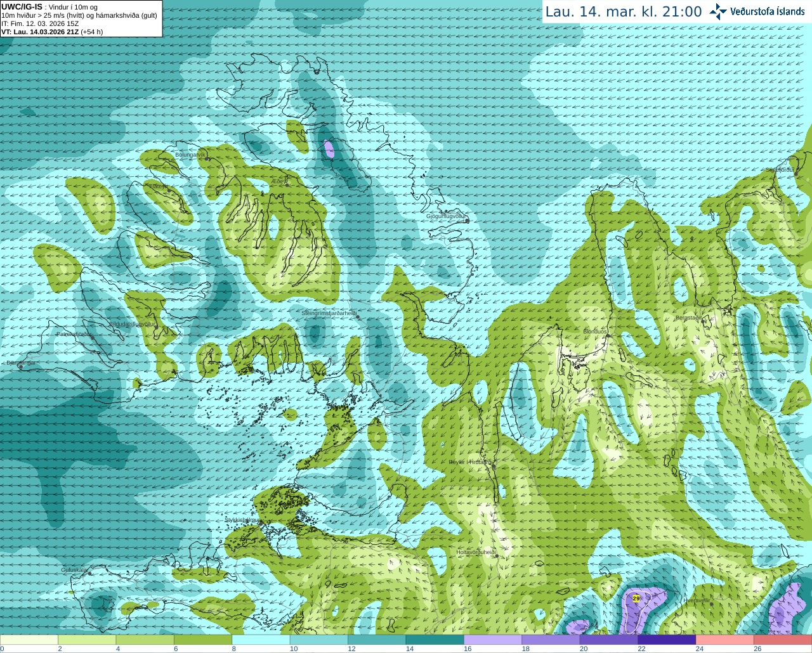Click the Æðey station label
Screen dimensions: 812x653
click(279, 182)
